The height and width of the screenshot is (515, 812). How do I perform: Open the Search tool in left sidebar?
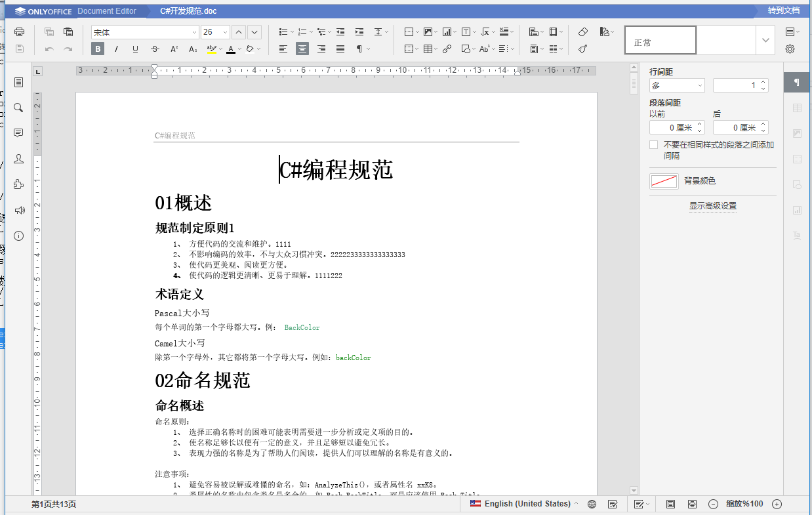(18, 108)
